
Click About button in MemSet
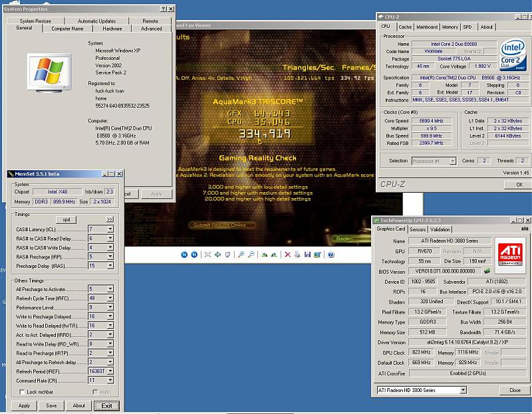point(78,405)
